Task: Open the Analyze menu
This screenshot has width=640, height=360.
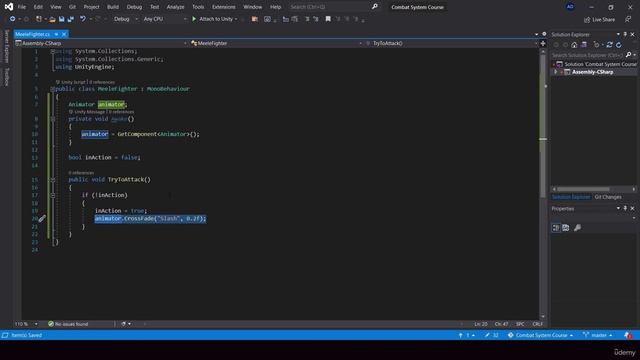Action: pos(176,7)
